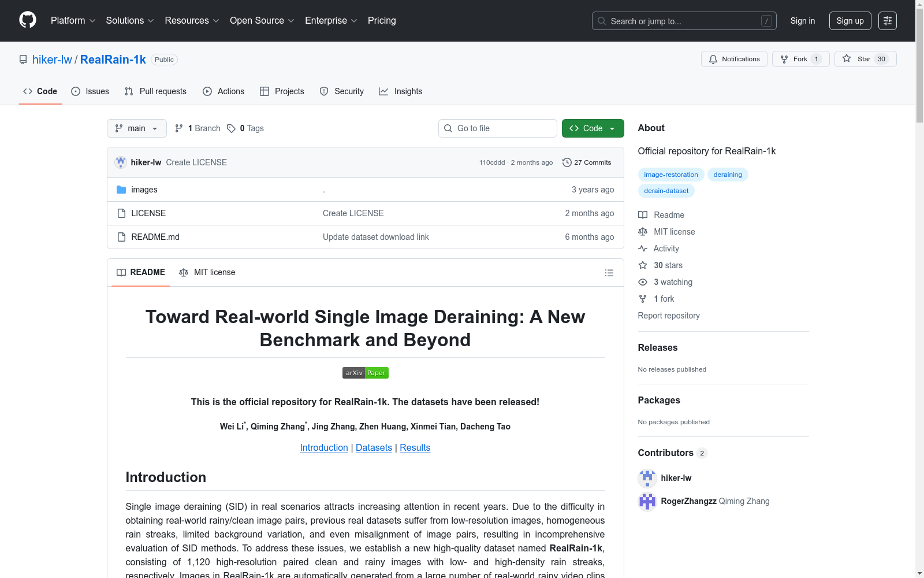Click the search magnifier in the header search

(x=602, y=21)
